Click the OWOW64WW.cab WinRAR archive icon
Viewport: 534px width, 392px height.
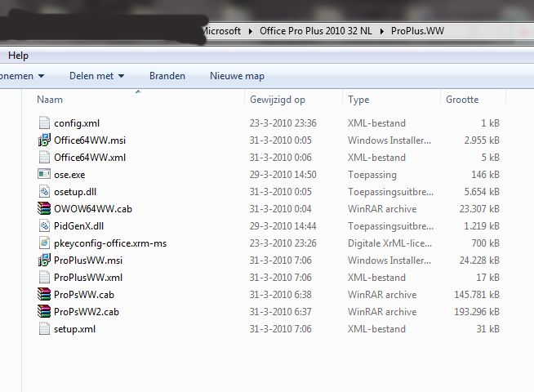tap(44, 209)
